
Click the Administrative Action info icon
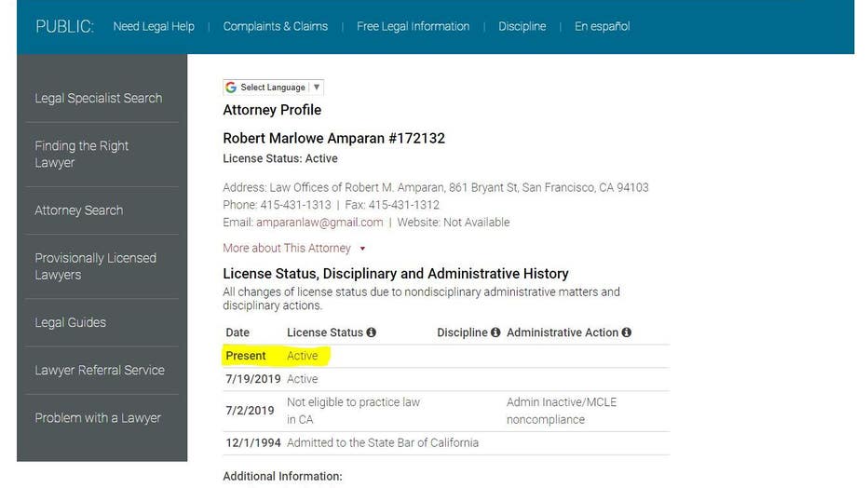pos(626,332)
